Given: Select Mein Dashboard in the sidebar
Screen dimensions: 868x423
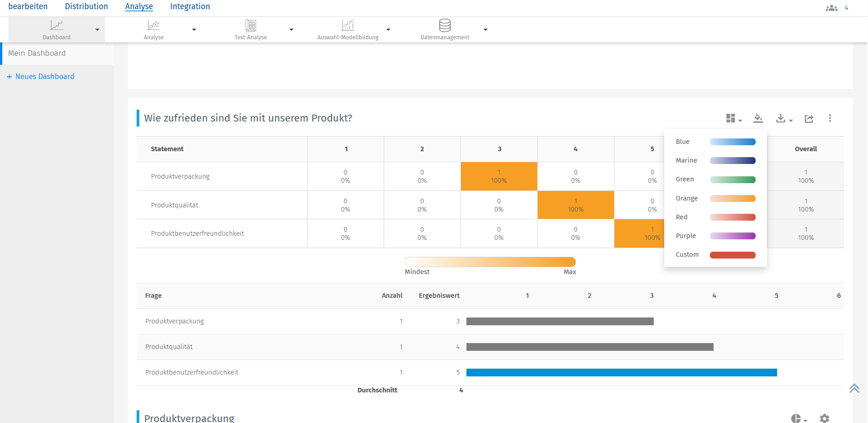Looking at the screenshot, I should coord(37,53).
